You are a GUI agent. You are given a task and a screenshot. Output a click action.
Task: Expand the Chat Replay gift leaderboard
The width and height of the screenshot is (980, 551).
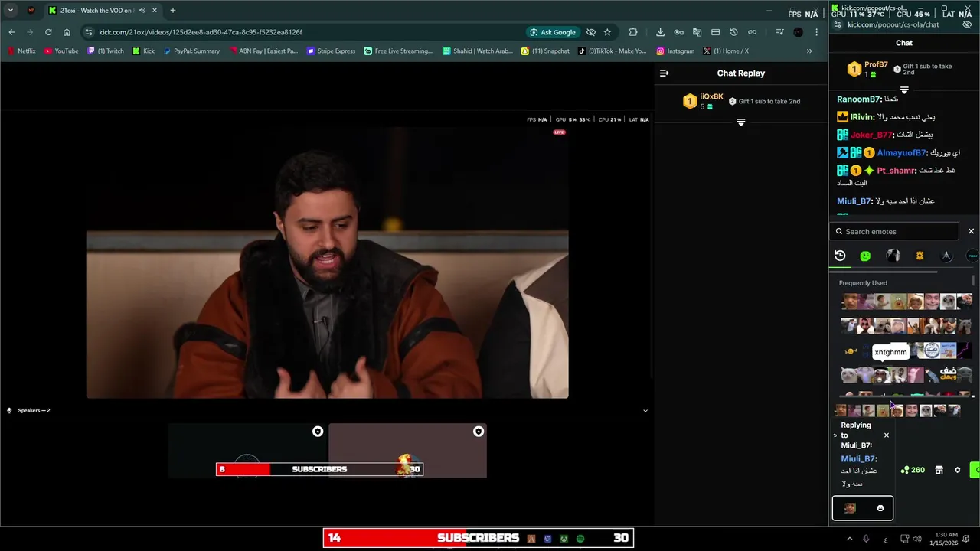740,122
